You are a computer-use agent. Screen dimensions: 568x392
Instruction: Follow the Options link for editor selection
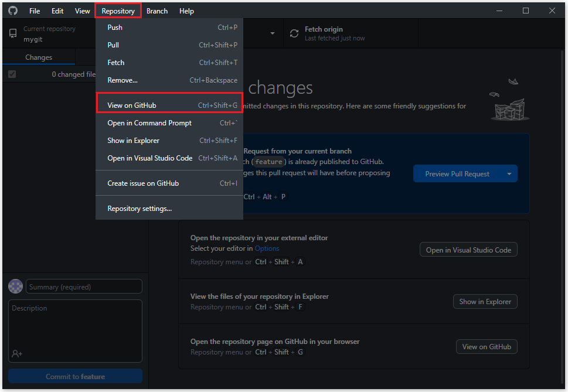click(267, 248)
